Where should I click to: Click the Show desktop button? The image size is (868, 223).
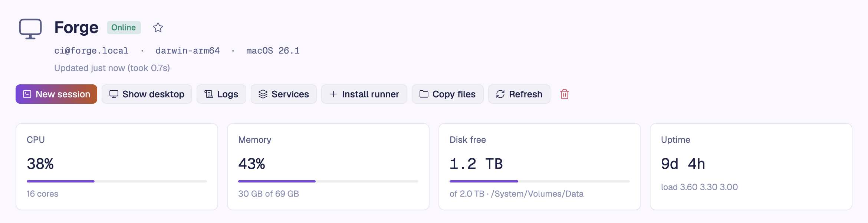click(147, 94)
